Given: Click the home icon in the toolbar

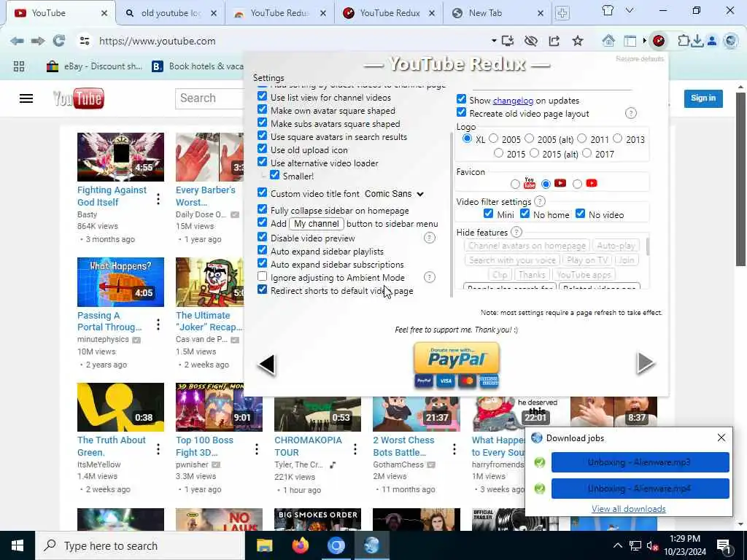Looking at the screenshot, I should point(608,41).
